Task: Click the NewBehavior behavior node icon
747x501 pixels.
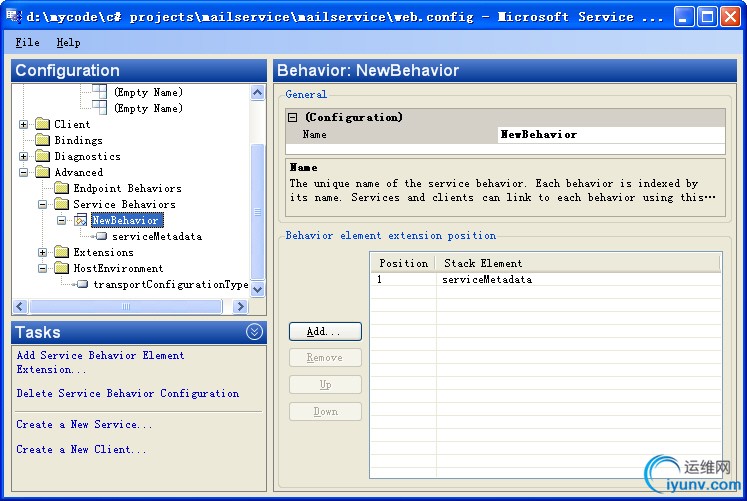Action: pyautogui.click(x=81, y=220)
